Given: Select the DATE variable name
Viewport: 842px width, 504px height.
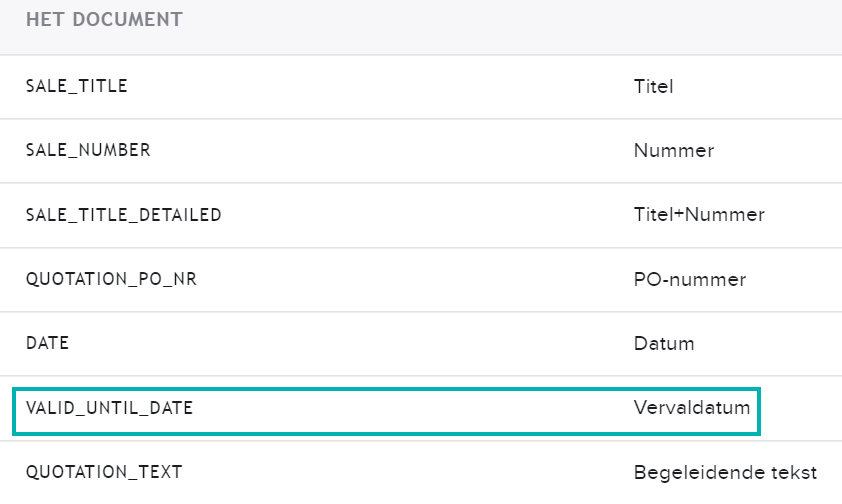Looking at the screenshot, I should 47,343.
